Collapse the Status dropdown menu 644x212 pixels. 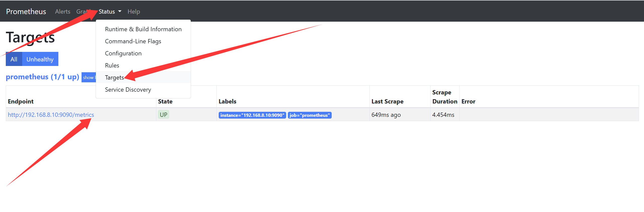click(x=110, y=12)
